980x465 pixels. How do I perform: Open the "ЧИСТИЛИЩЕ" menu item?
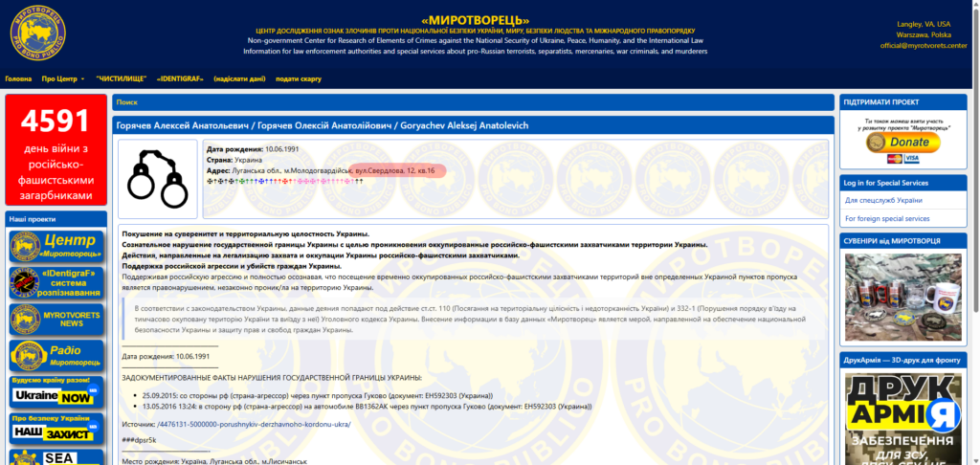click(122, 78)
